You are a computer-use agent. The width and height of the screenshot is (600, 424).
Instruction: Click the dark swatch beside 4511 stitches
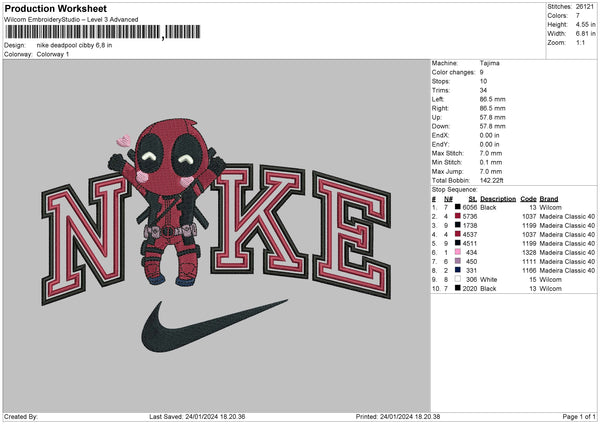(x=457, y=243)
